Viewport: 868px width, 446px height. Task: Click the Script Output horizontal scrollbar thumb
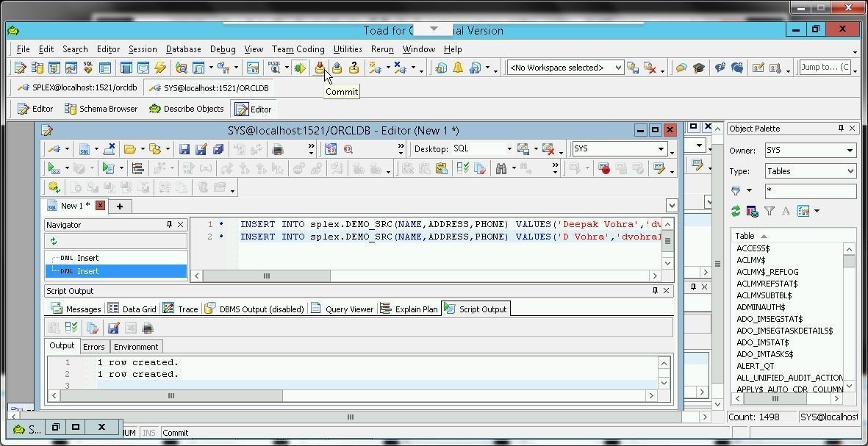coord(171,395)
